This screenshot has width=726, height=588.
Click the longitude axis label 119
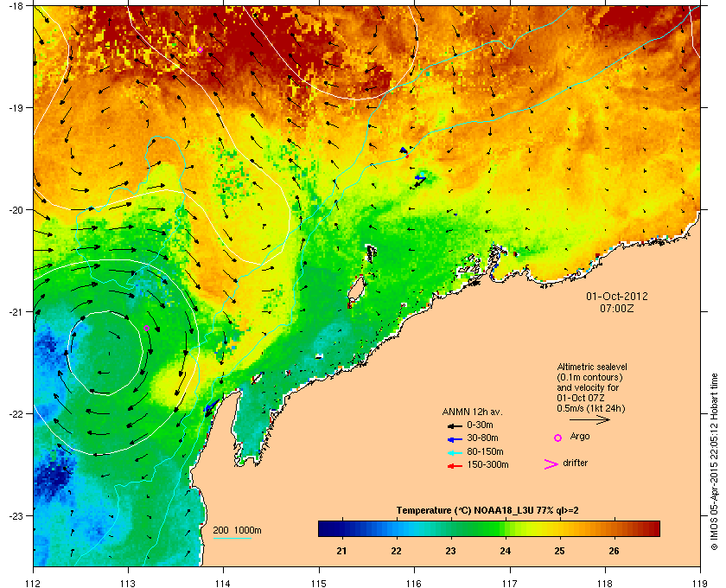[x=700, y=583]
